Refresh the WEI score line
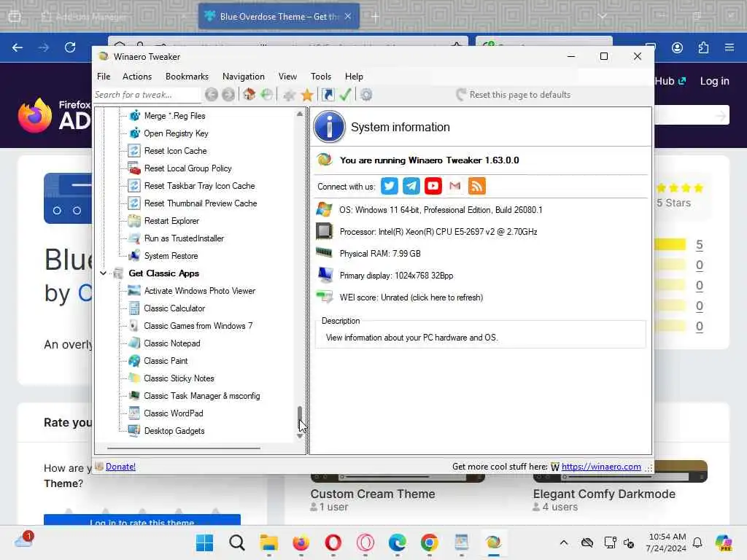Screen dimensions: 747x560 (x=411, y=297)
